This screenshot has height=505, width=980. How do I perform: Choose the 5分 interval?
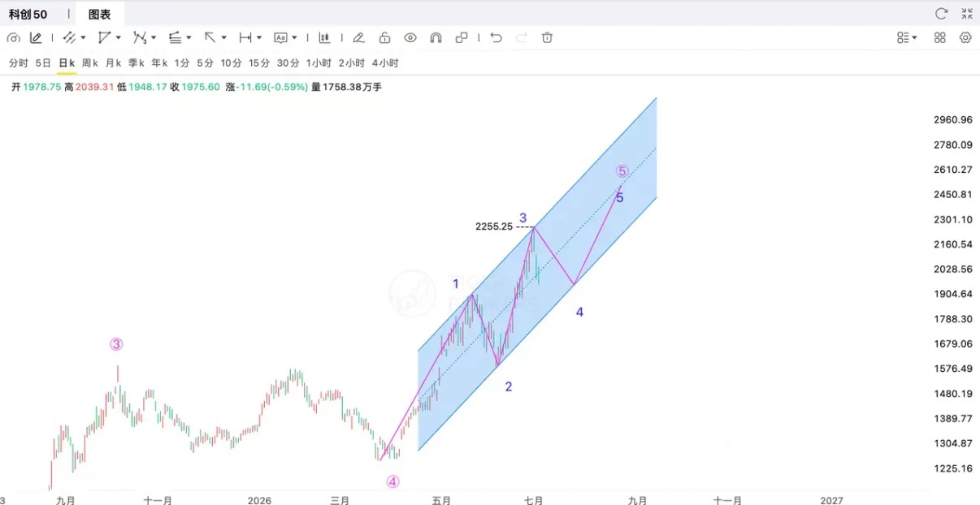click(206, 63)
